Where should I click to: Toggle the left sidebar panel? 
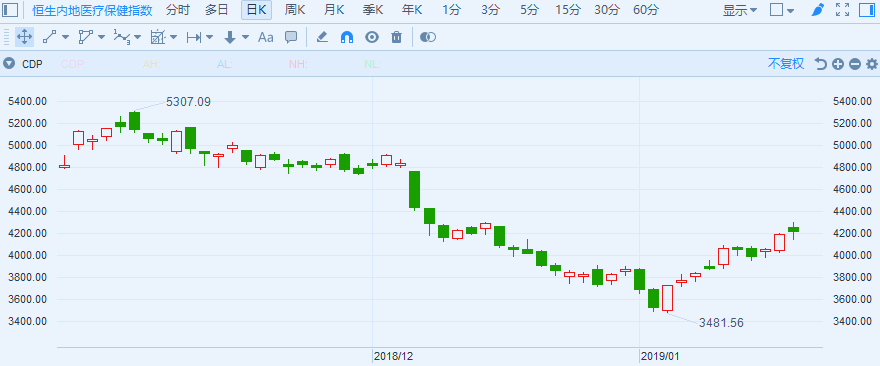click(11, 10)
